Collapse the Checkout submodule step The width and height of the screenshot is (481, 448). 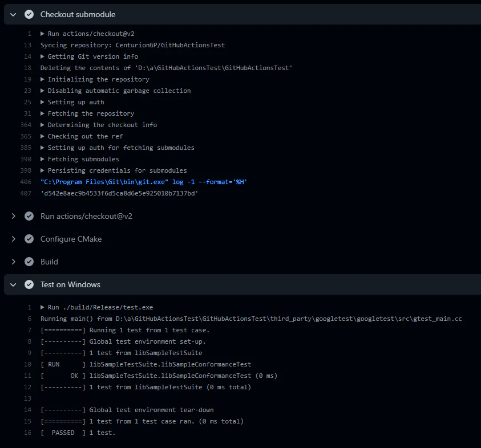tap(13, 14)
